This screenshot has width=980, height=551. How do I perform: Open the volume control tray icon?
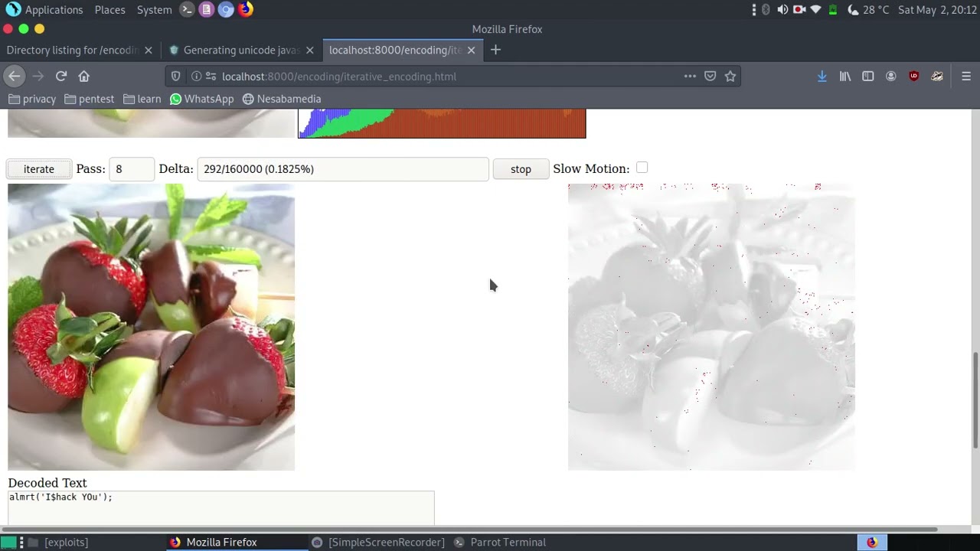coord(782,10)
